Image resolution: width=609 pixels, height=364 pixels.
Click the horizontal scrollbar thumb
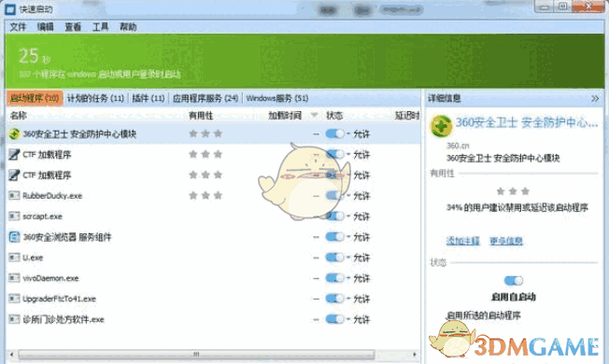point(196,355)
